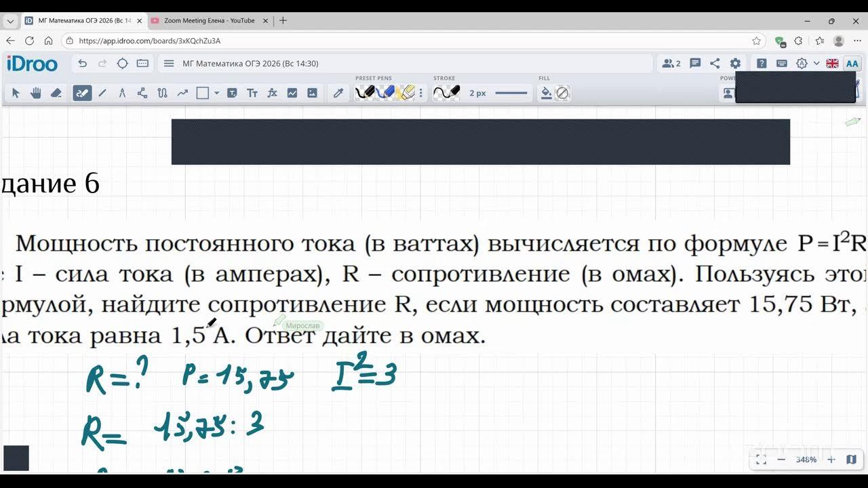Redo the board action
Screen dimensions: 868x488
click(x=102, y=64)
